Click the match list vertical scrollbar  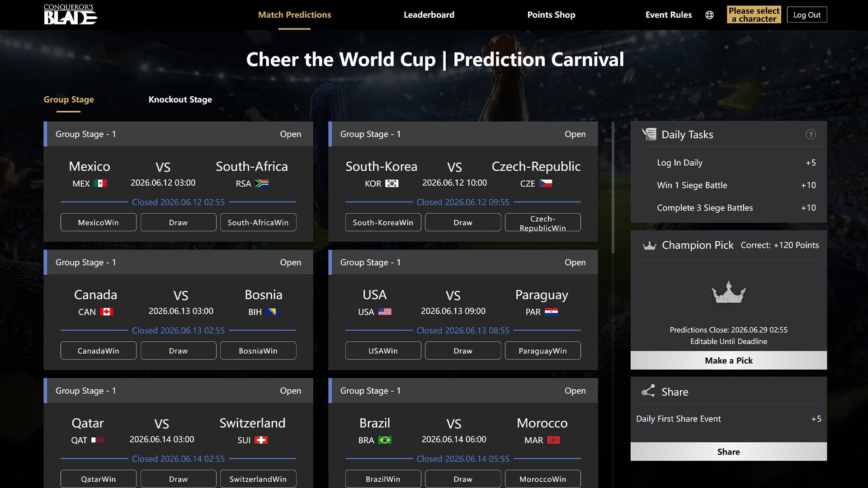coord(613,187)
